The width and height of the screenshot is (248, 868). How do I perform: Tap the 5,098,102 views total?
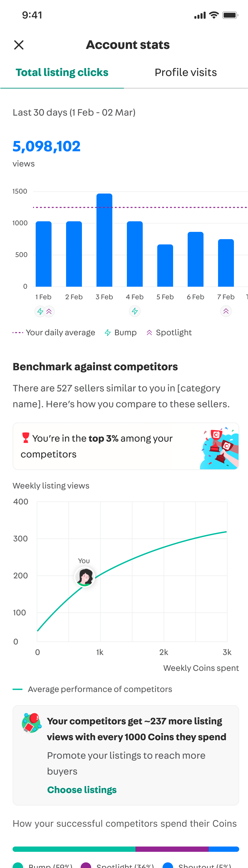(46, 146)
